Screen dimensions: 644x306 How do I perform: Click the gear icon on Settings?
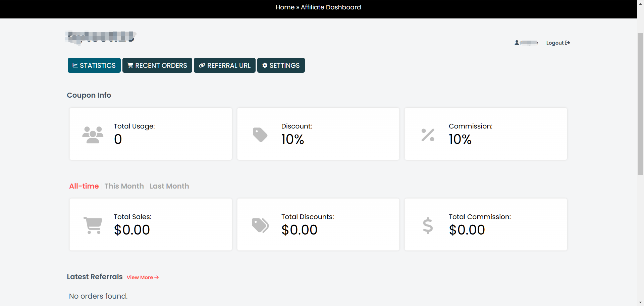coord(265,65)
